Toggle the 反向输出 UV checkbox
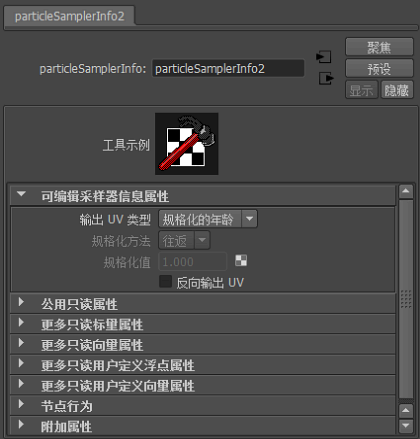Screen dimensions: 420x439 pos(165,282)
